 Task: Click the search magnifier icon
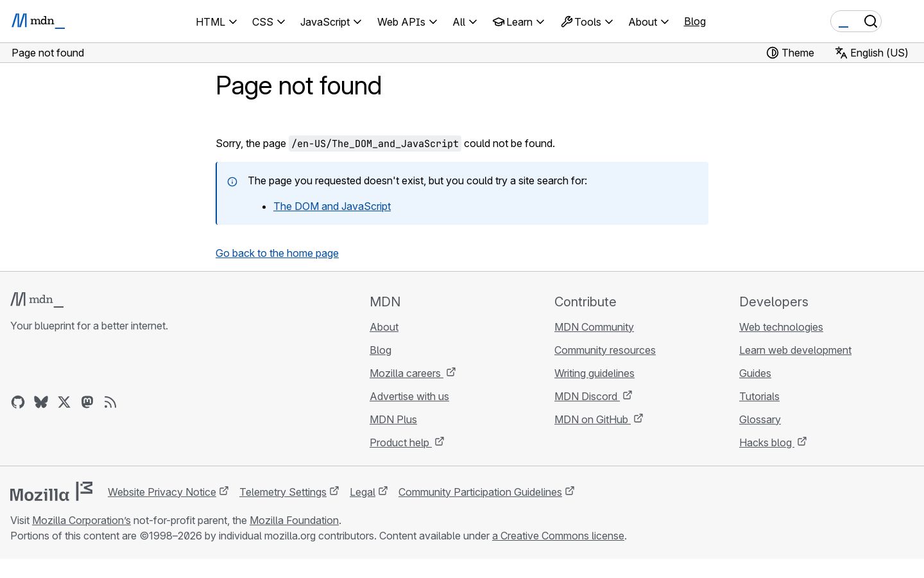870,21
